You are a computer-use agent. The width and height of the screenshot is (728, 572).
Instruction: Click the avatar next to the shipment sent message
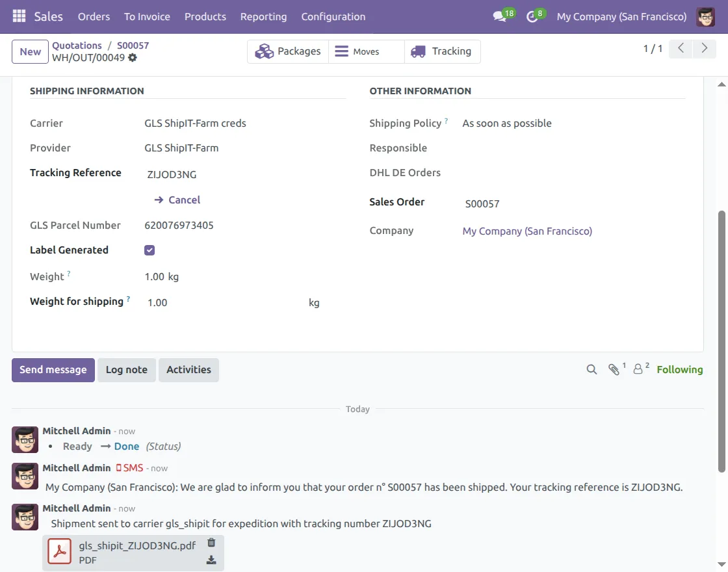click(x=25, y=517)
